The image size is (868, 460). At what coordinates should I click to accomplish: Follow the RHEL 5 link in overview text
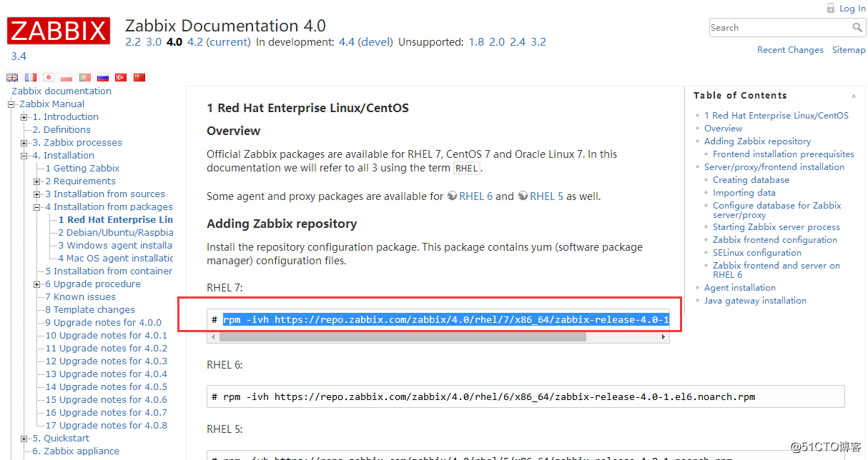(x=546, y=196)
